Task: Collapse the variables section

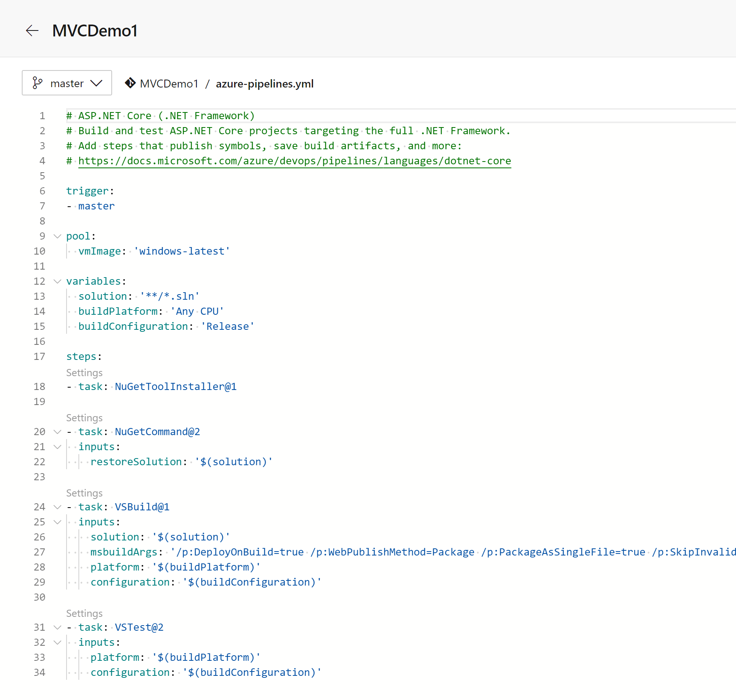Action: [57, 281]
